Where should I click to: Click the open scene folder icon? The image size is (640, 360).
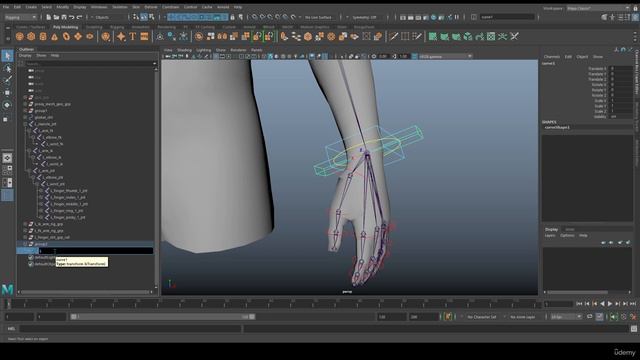[56, 17]
